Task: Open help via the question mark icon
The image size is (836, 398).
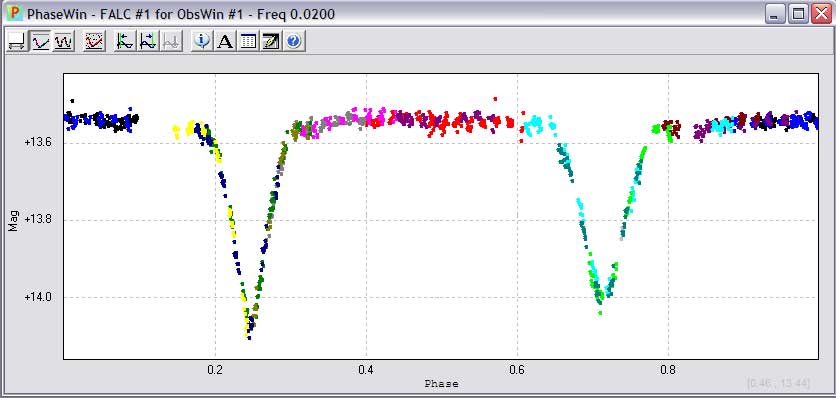Action: click(294, 41)
